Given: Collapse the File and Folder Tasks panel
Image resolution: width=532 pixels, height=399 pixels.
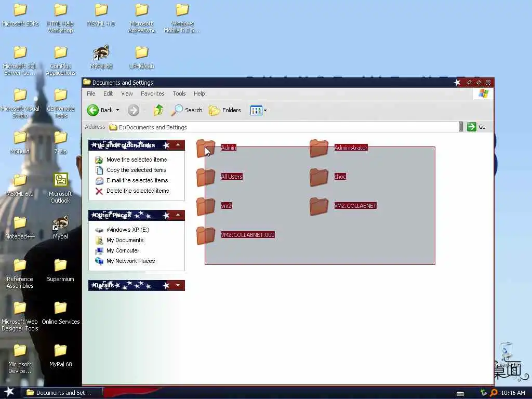Looking at the screenshot, I should (178, 145).
